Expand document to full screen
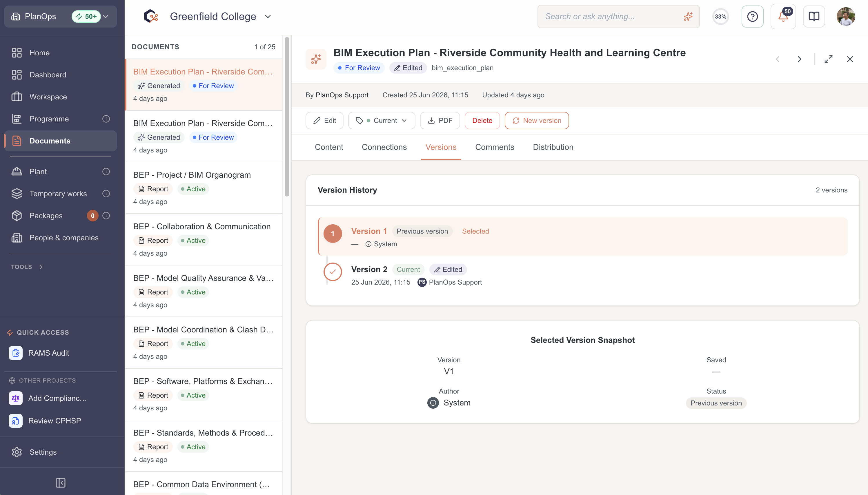868x495 pixels. coord(828,59)
